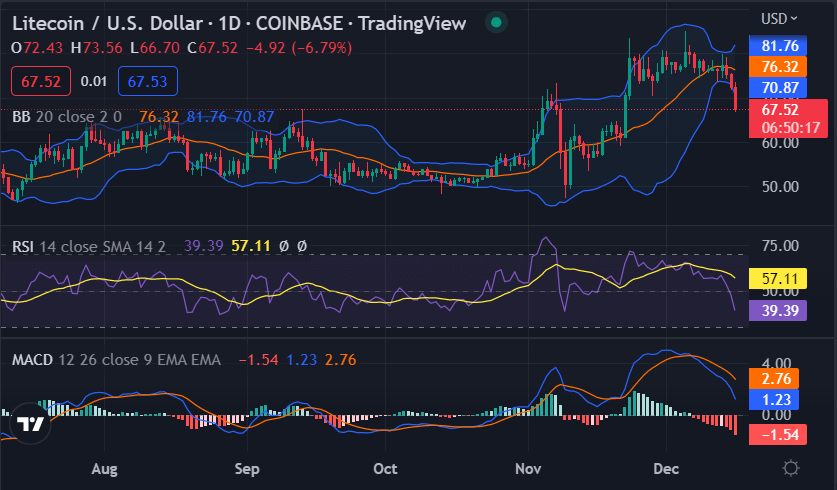Select the BB 20 close 2 0 indicator label
The height and width of the screenshot is (490, 837).
[x=67, y=116]
